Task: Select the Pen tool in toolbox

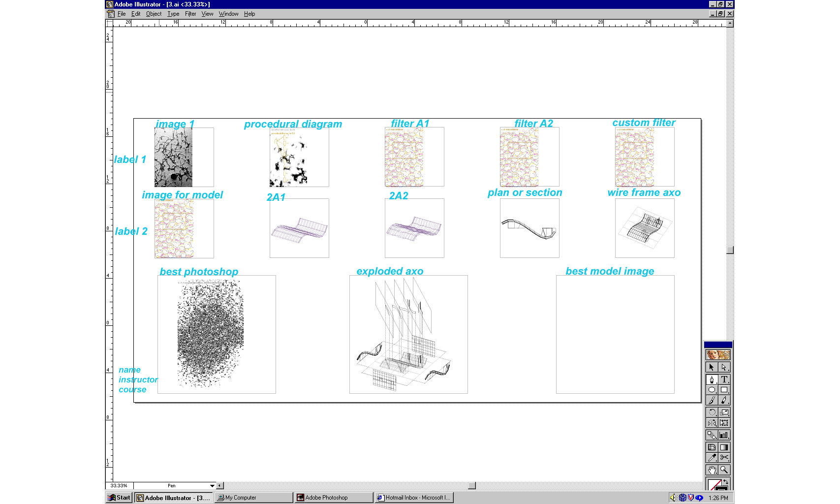Action: (x=712, y=379)
